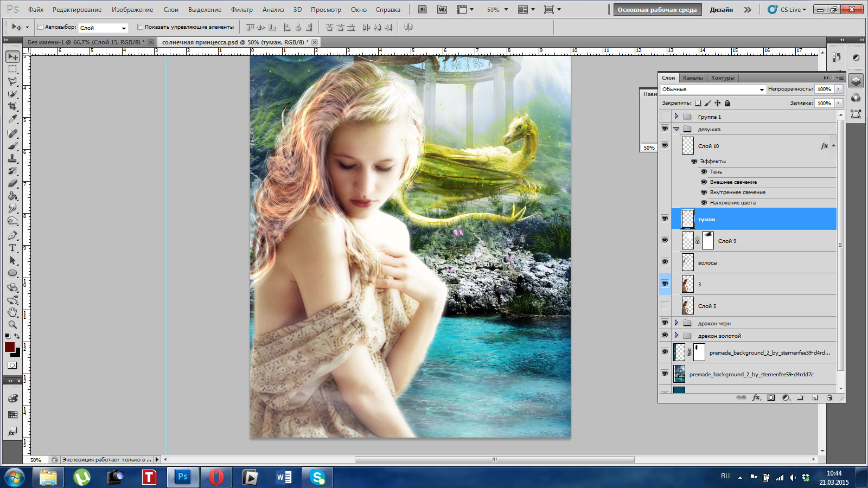Click the Дизайн workspace button
The height and width of the screenshot is (488, 868).
point(721,10)
